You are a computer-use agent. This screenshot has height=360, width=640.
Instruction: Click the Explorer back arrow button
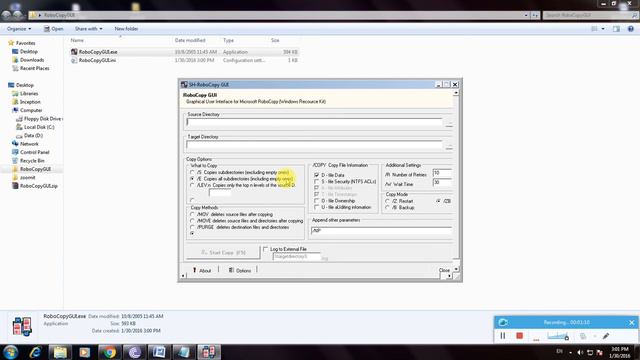pos(6,15)
